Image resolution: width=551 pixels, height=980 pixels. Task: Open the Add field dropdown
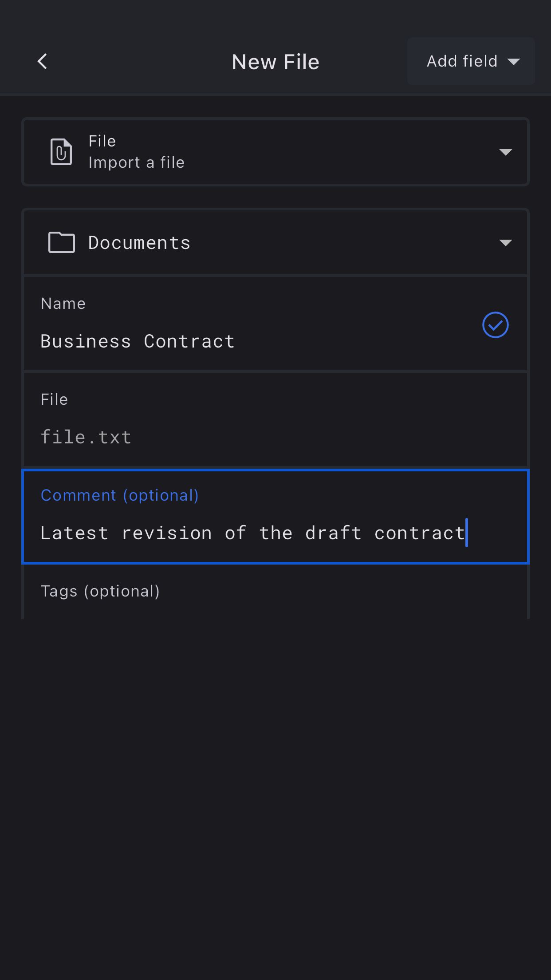(x=470, y=61)
